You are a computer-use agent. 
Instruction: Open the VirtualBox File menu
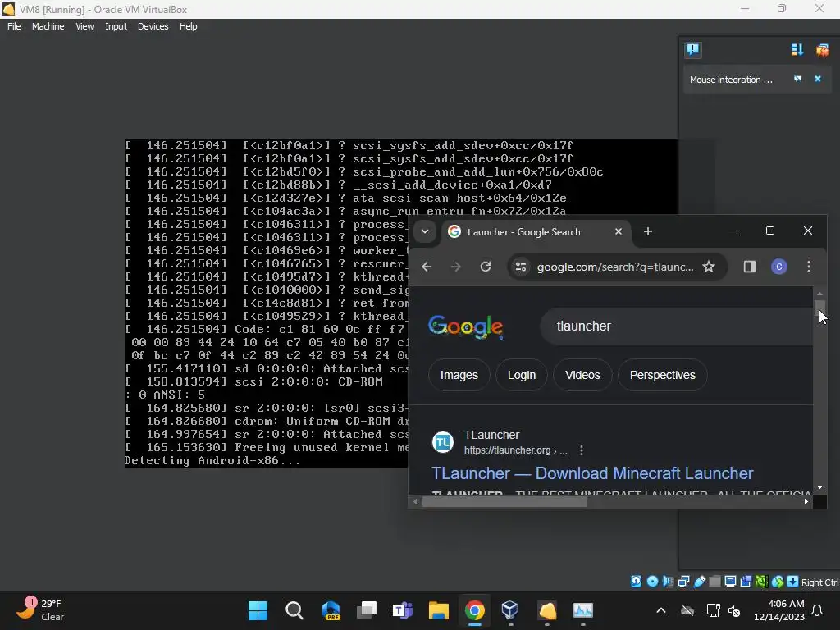pos(14,26)
